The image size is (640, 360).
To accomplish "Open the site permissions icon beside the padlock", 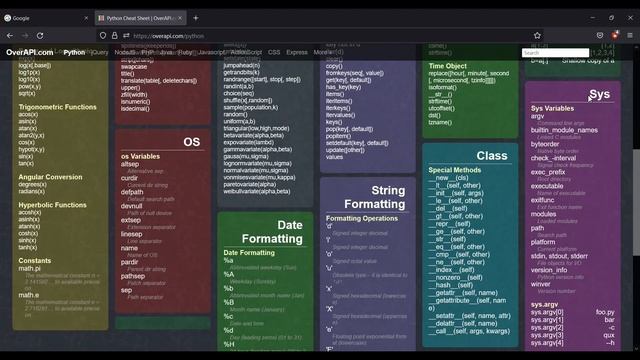I will (x=126, y=36).
